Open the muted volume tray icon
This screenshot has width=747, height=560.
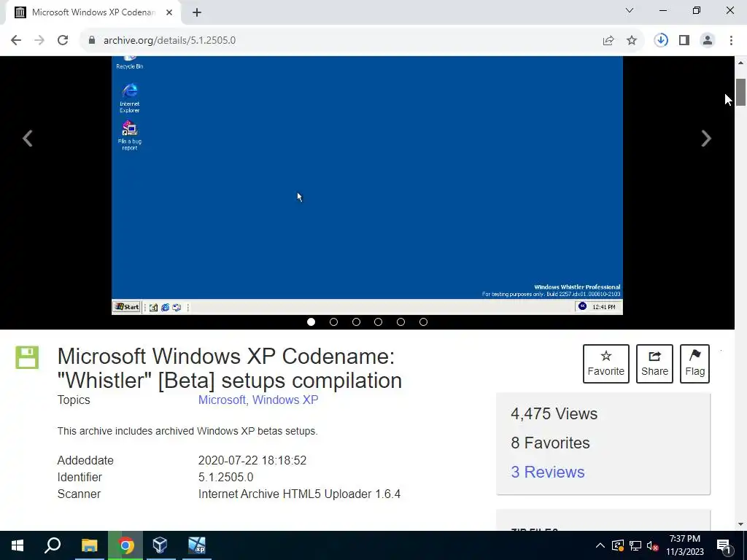point(652,545)
